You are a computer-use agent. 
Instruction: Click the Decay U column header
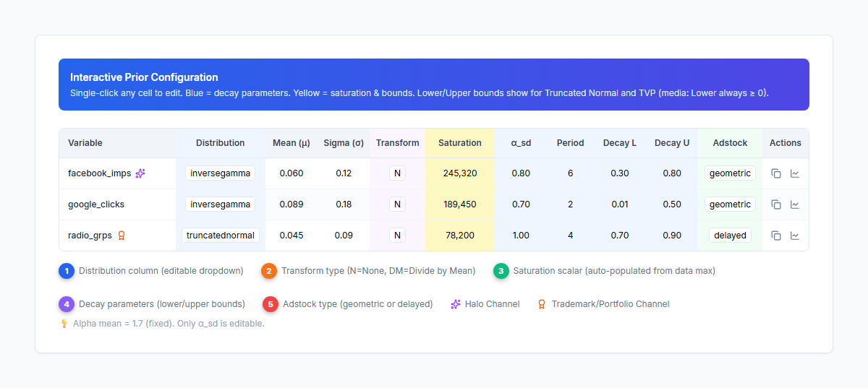tap(672, 143)
